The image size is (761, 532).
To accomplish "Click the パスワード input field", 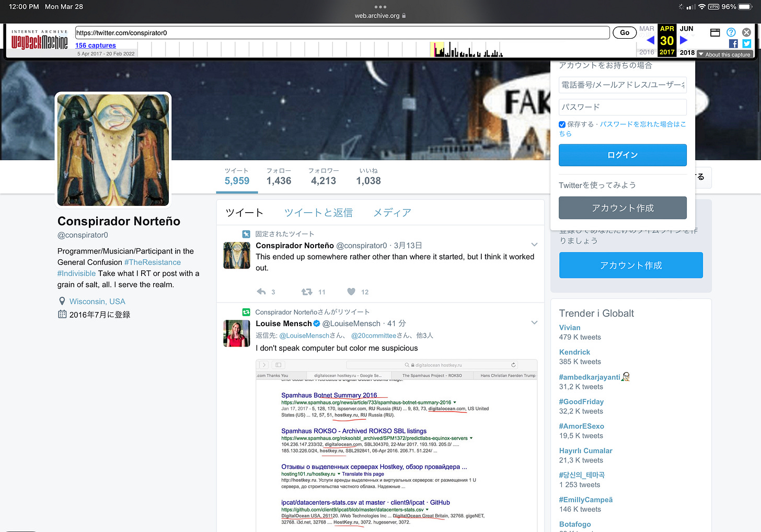I will [622, 107].
